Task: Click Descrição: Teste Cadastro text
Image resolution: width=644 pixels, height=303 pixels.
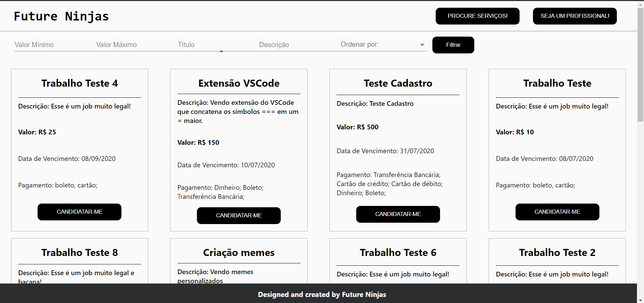Action: [375, 103]
